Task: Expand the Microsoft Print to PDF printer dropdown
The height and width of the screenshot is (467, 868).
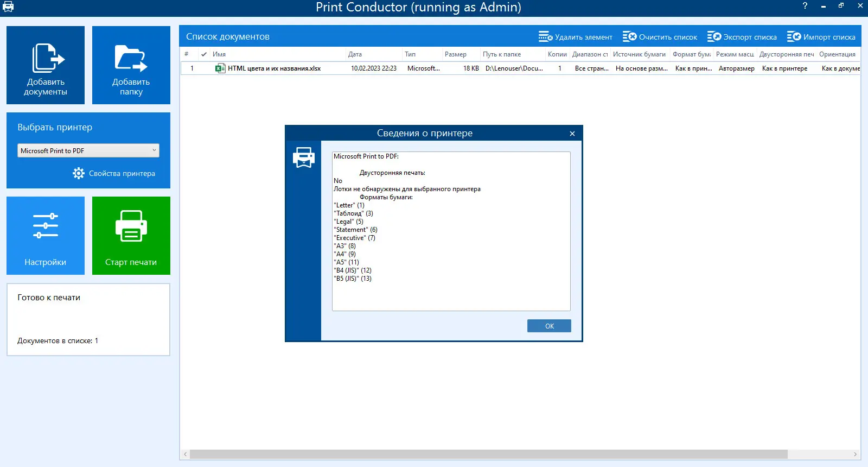Action: point(88,150)
